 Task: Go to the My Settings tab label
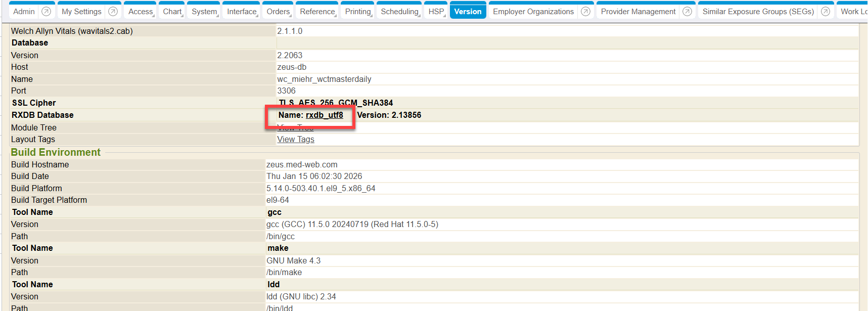[x=81, y=12]
